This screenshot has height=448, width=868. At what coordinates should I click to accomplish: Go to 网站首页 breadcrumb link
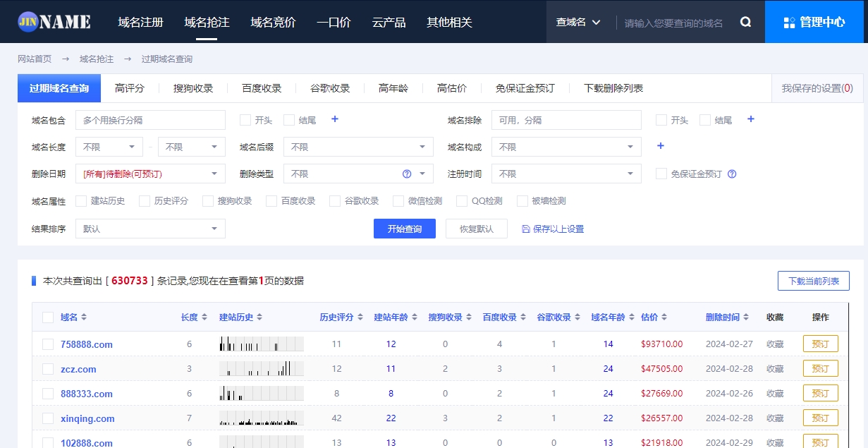(x=35, y=59)
